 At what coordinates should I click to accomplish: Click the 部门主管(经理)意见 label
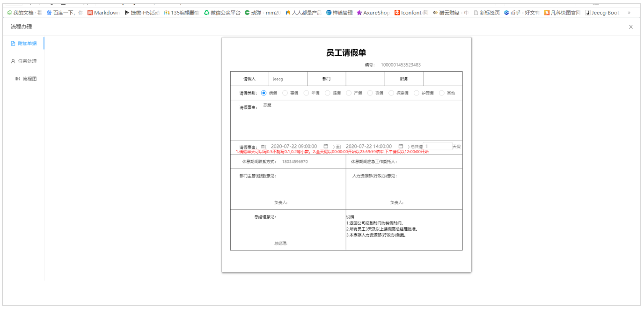pos(258,176)
